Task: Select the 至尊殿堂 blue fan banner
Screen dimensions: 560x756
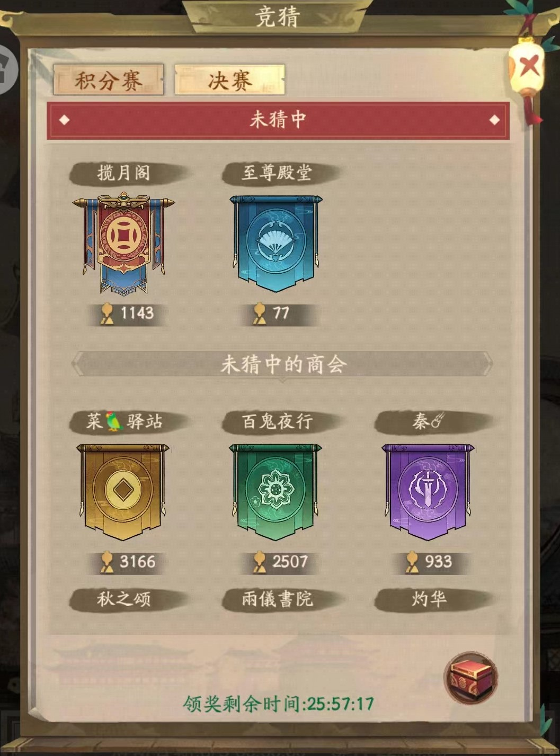Action: click(x=275, y=242)
